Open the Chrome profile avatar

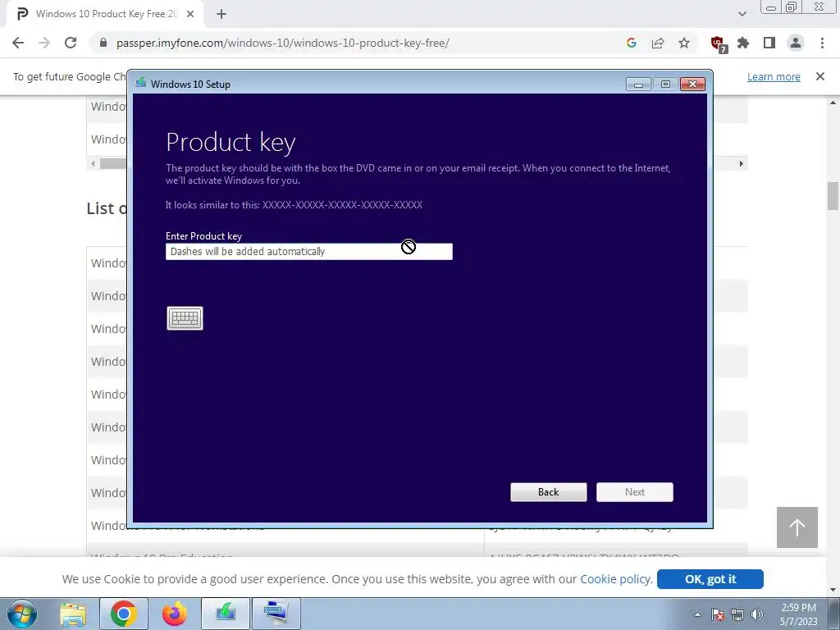click(x=796, y=43)
